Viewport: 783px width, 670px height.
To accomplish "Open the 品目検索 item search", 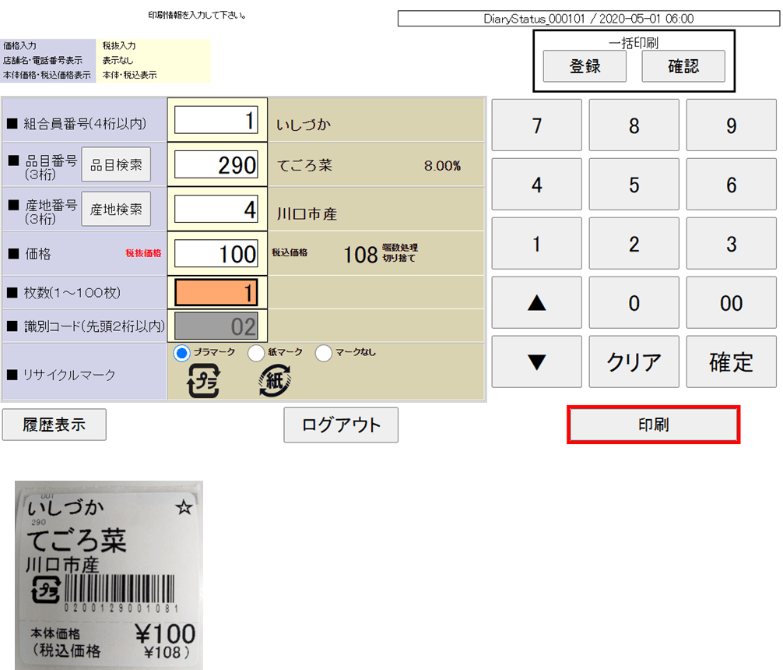I will click(116, 165).
